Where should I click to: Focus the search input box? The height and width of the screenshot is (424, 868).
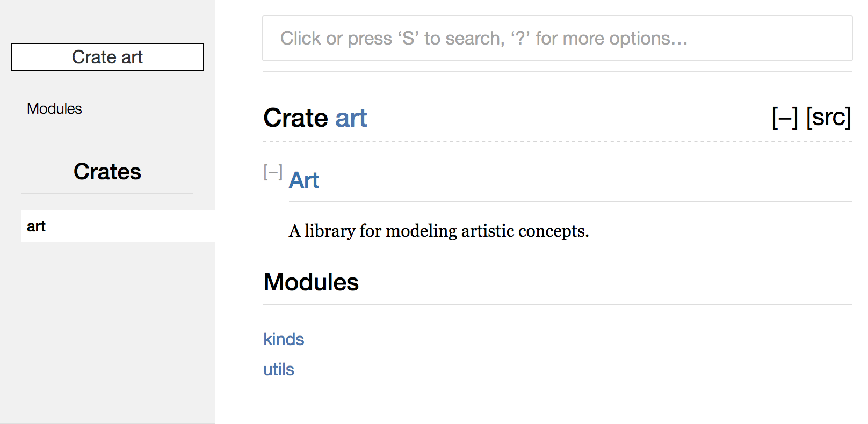click(x=557, y=38)
